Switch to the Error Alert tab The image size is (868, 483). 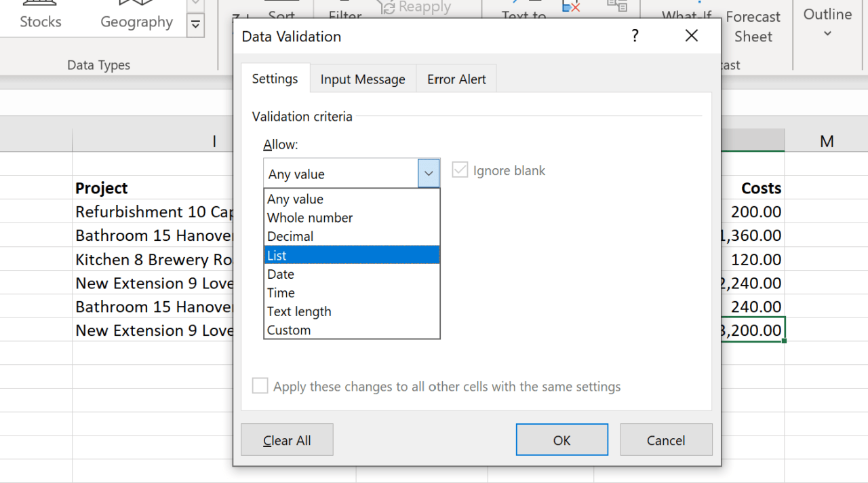[456, 79]
